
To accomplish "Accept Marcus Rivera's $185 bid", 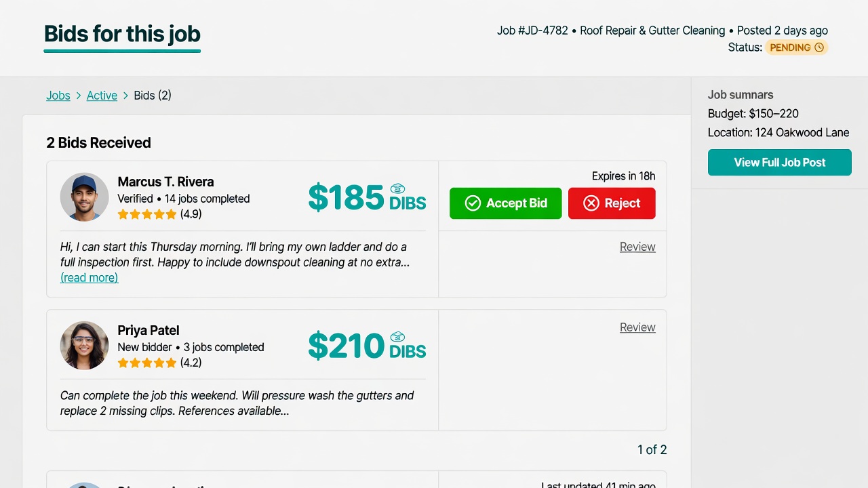I will coord(506,203).
